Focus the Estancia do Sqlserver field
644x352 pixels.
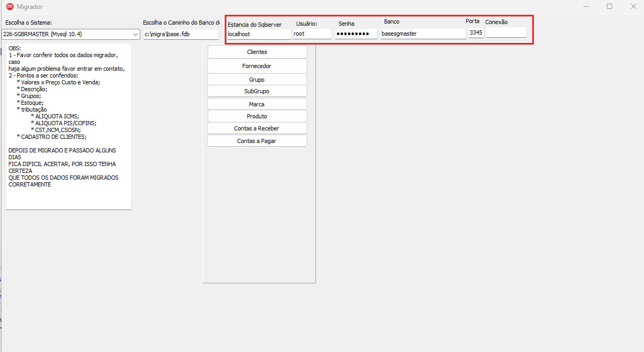tap(258, 34)
